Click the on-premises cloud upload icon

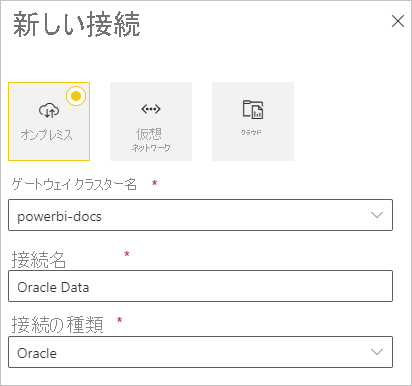tap(49, 110)
